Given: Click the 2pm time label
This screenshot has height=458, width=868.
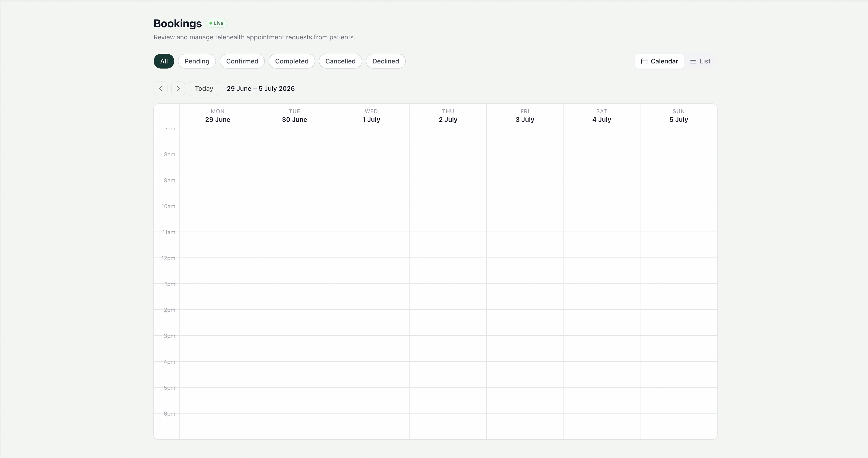Looking at the screenshot, I should point(169,310).
